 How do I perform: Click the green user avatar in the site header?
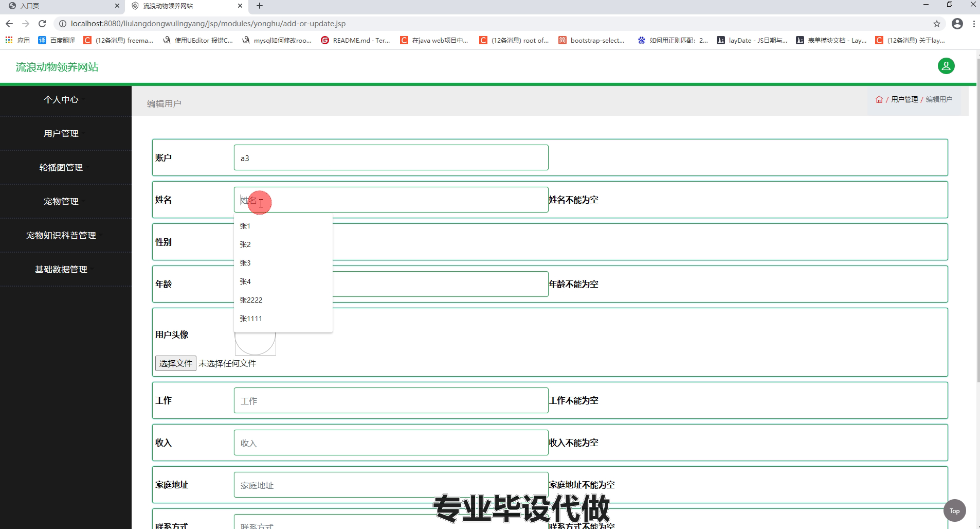coord(946,66)
